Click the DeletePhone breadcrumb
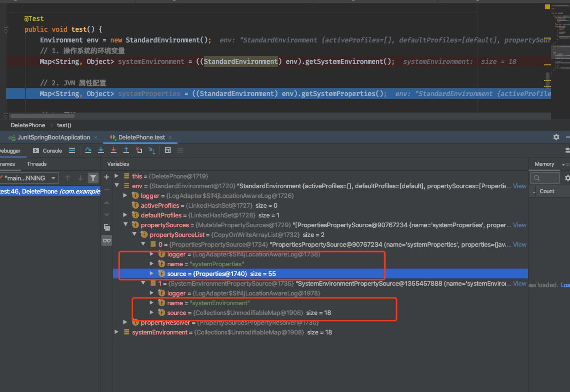The image size is (570, 392). click(28, 125)
